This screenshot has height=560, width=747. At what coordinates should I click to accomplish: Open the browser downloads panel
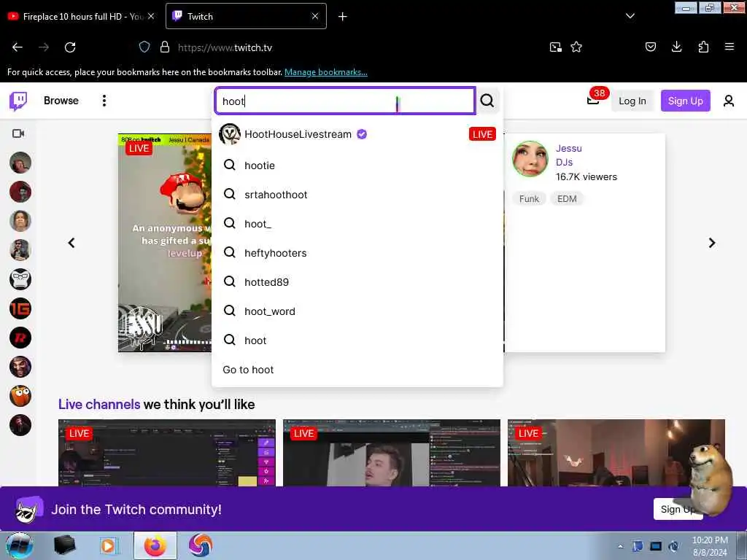[676, 47]
